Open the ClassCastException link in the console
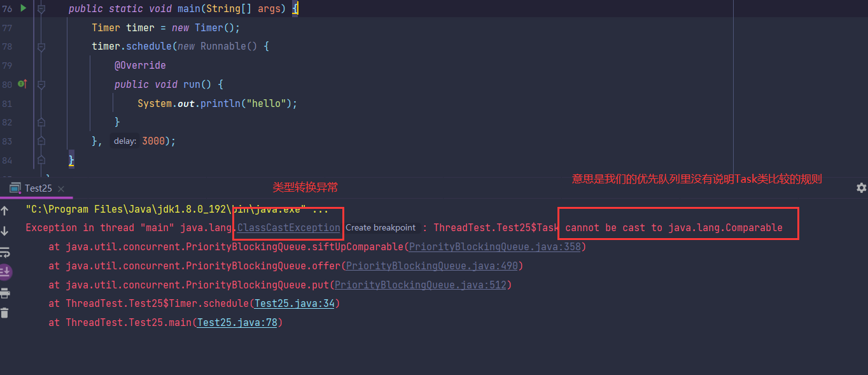Image resolution: width=868 pixels, height=375 pixels. pos(289,227)
